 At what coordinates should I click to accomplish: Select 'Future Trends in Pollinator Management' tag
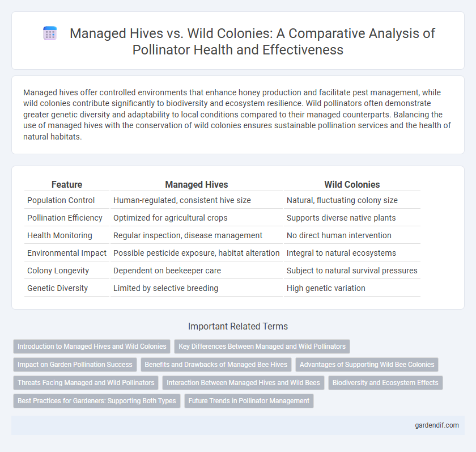tap(249, 401)
